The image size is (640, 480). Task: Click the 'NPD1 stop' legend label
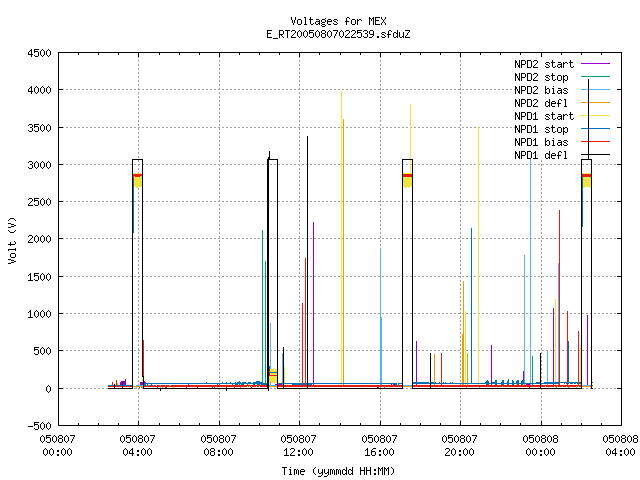pos(541,129)
